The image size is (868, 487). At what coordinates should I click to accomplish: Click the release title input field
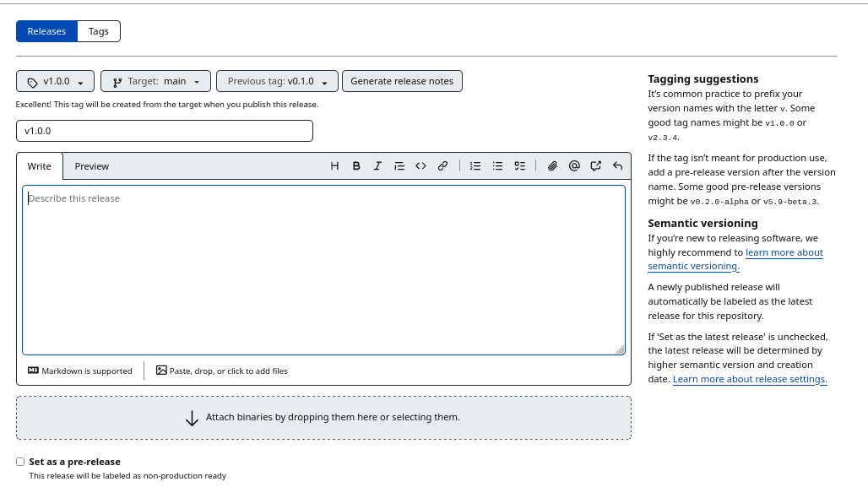point(164,131)
